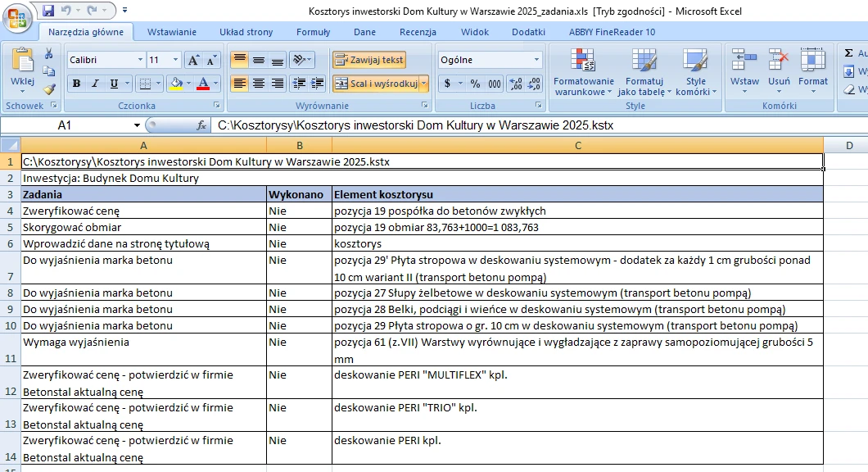Click Zawijaj tekst wrap text button
Screen dimensions: 868x472
(369, 60)
